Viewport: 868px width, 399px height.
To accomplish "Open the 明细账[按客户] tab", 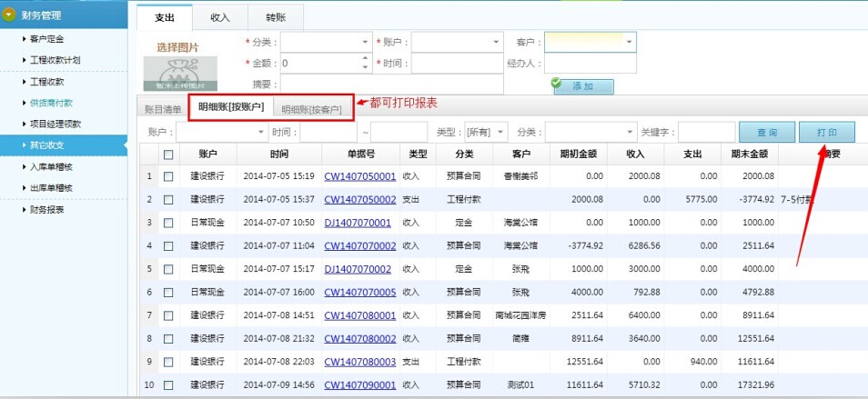I will (311, 109).
